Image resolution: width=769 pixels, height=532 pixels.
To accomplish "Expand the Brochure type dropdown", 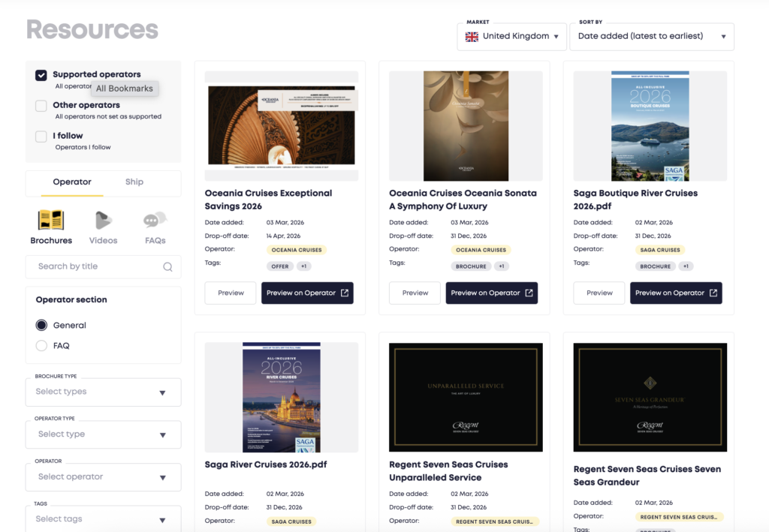I will click(104, 392).
